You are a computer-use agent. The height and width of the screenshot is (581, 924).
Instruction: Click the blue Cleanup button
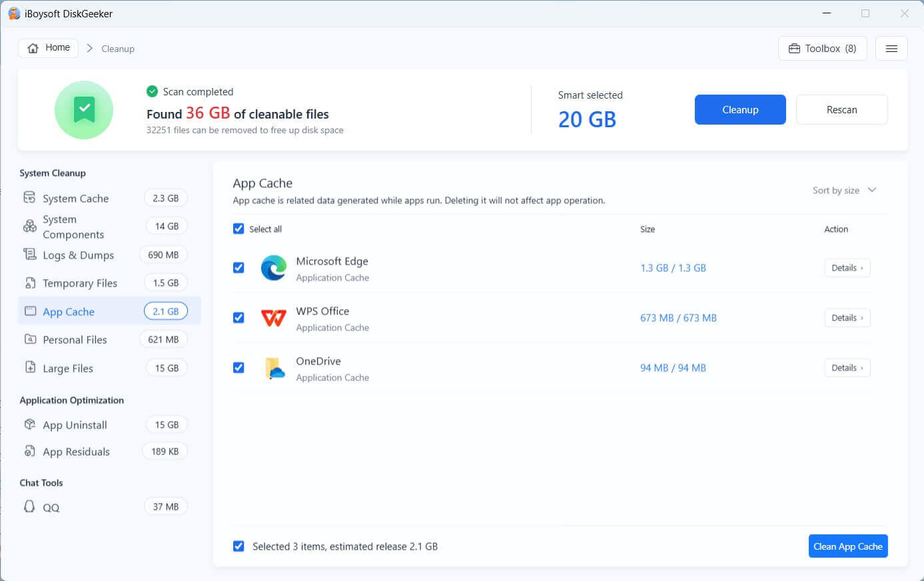click(740, 109)
